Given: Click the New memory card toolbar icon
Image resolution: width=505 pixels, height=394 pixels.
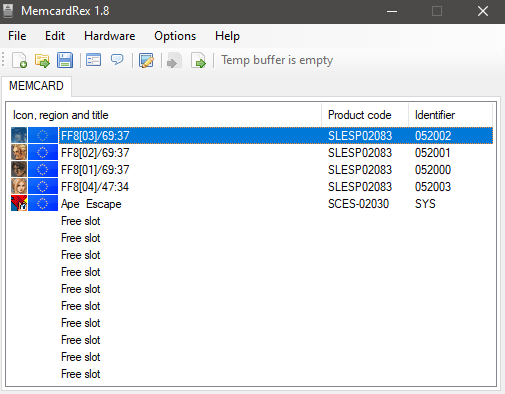Looking at the screenshot, I should (19, 60).
